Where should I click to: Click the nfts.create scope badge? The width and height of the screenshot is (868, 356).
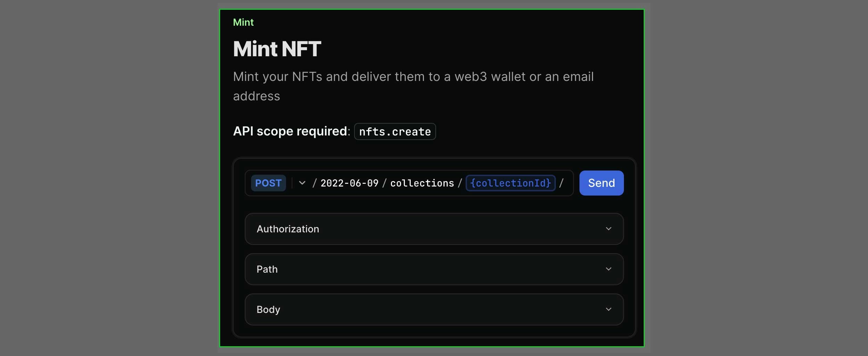point(395,132)
